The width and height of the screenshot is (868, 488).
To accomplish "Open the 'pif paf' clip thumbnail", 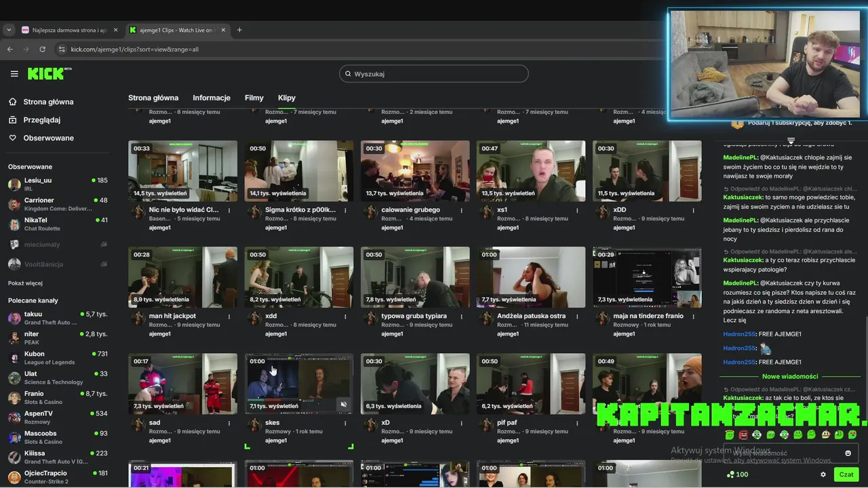I will [x=531, y=384].
